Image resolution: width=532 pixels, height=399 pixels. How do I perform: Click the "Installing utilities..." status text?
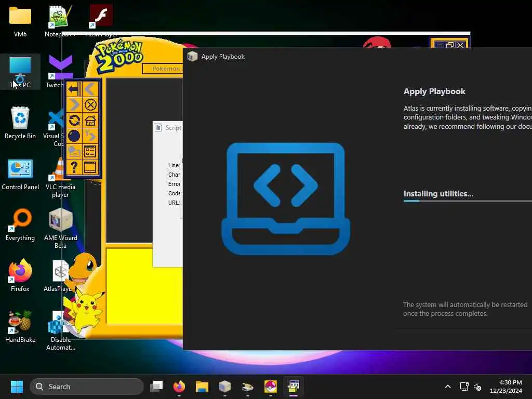coord(438,194)
